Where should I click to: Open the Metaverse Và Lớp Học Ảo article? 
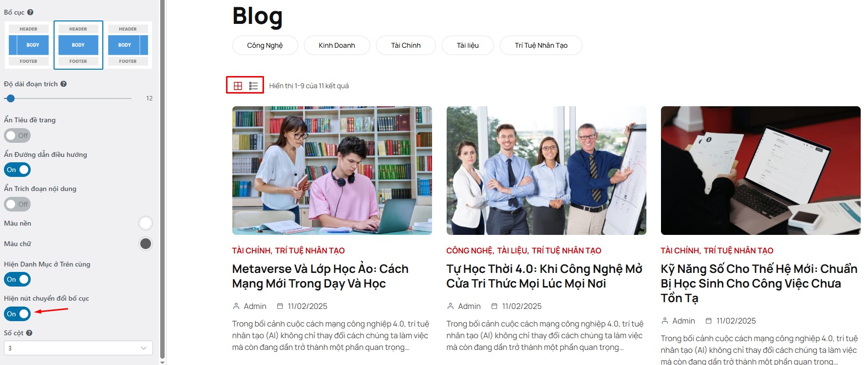tap(321, 276)
